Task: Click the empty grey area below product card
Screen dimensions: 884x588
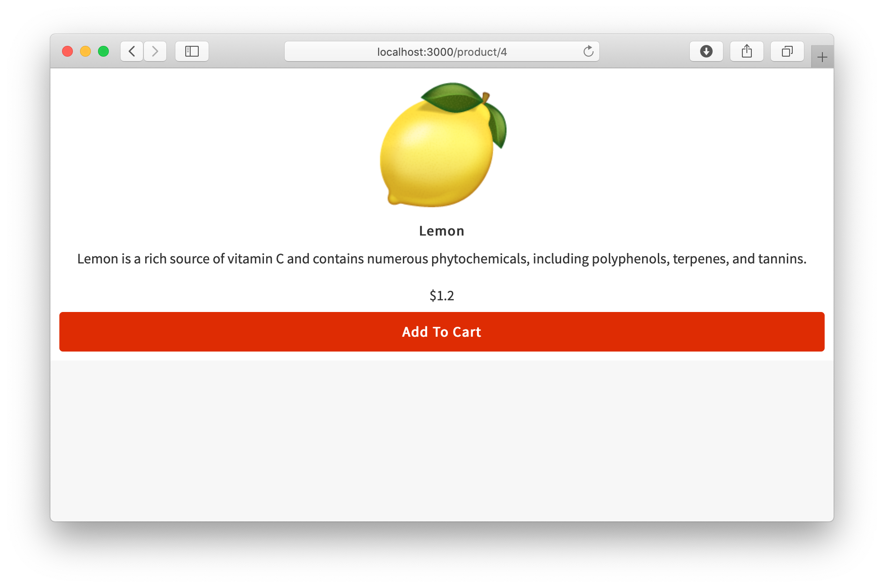Action: (x=442, y=441)
